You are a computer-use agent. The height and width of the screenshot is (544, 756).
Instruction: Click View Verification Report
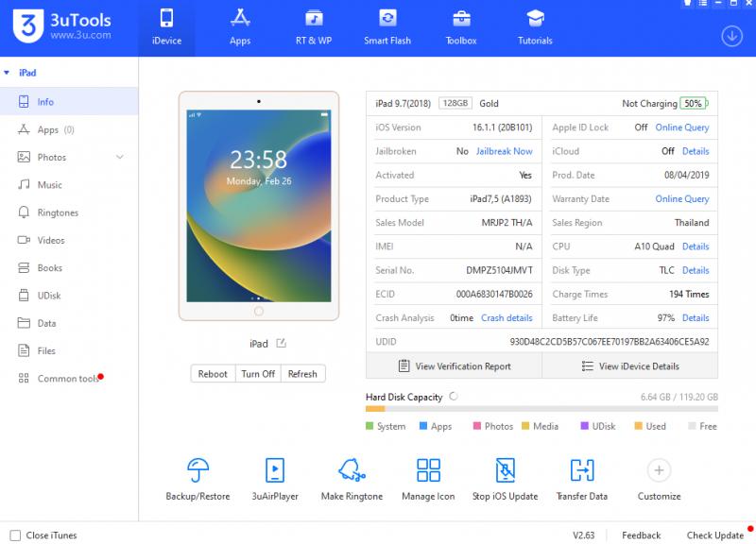(455, 366)
